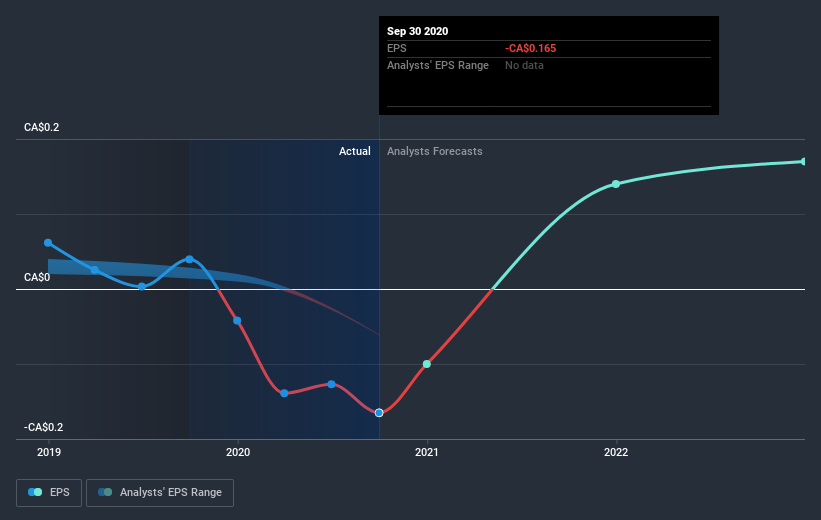Click the '2020' x-axis label
Viewport: 821px width, 520px height.
point(238,452)
